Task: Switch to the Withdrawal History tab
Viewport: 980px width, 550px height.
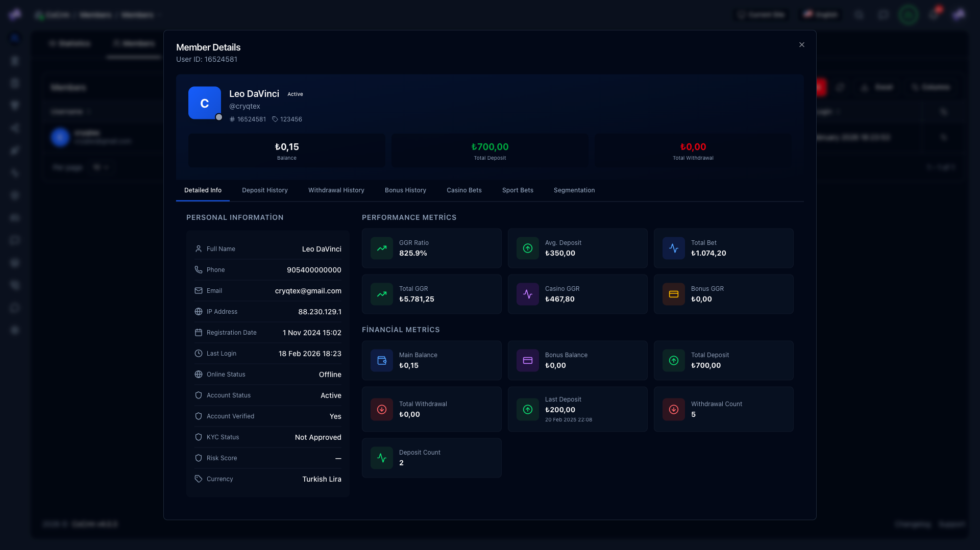Action: tap(336, 190)
